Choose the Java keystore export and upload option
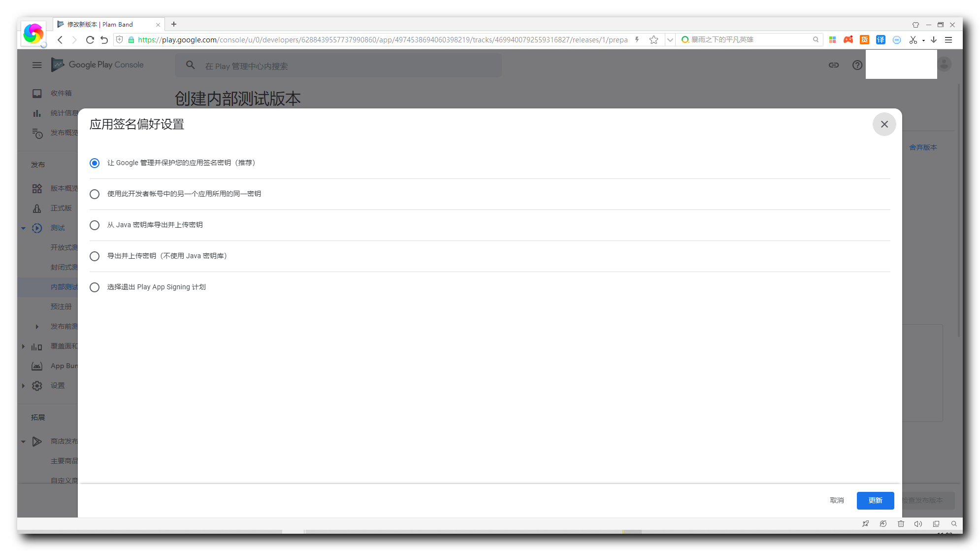980x551 pixels. (x=95, y=225)
